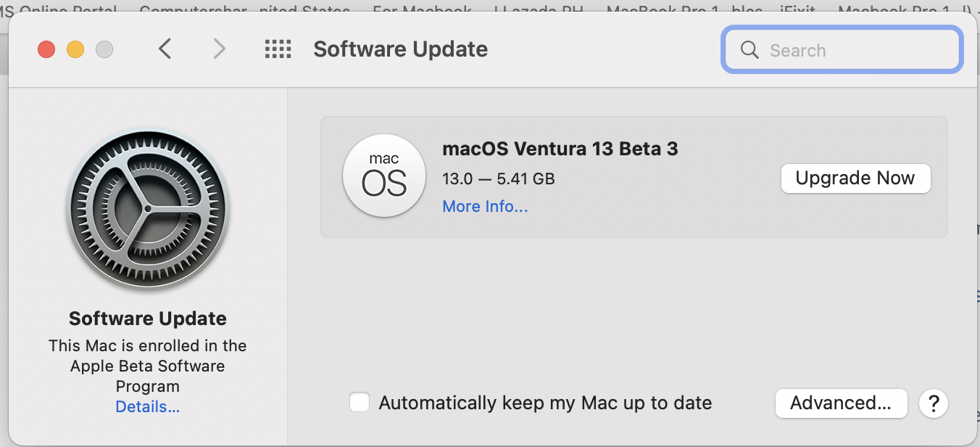The height and width of the screenshot is (447, 980).
Task: Click the large Software Update gear icon
Action: [147, 209]
